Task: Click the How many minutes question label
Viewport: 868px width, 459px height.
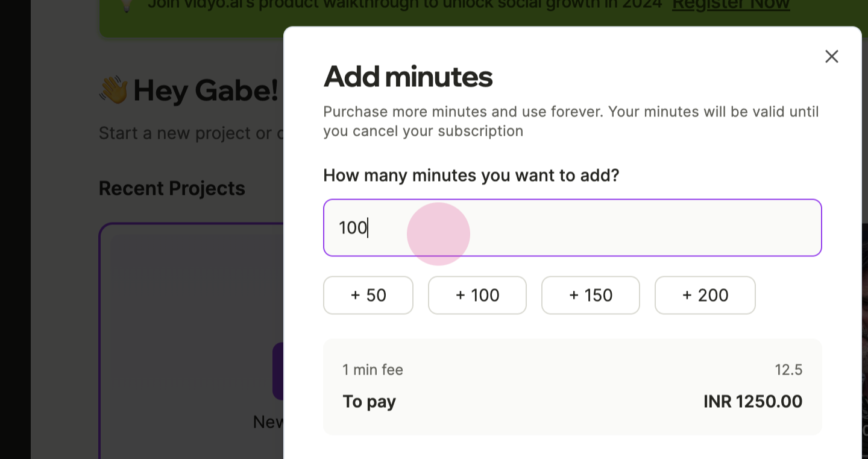Action: pos(471,176)
